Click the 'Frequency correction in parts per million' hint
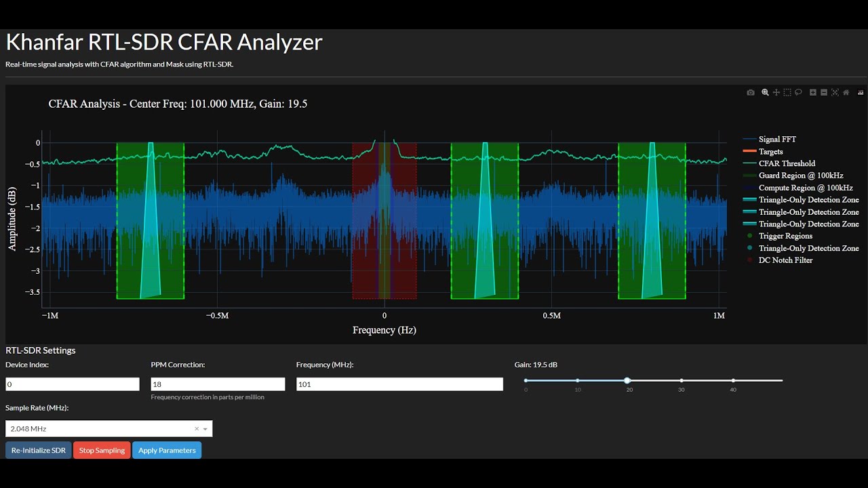This screenshot has height=488, width=868. [x=208, y=397]
